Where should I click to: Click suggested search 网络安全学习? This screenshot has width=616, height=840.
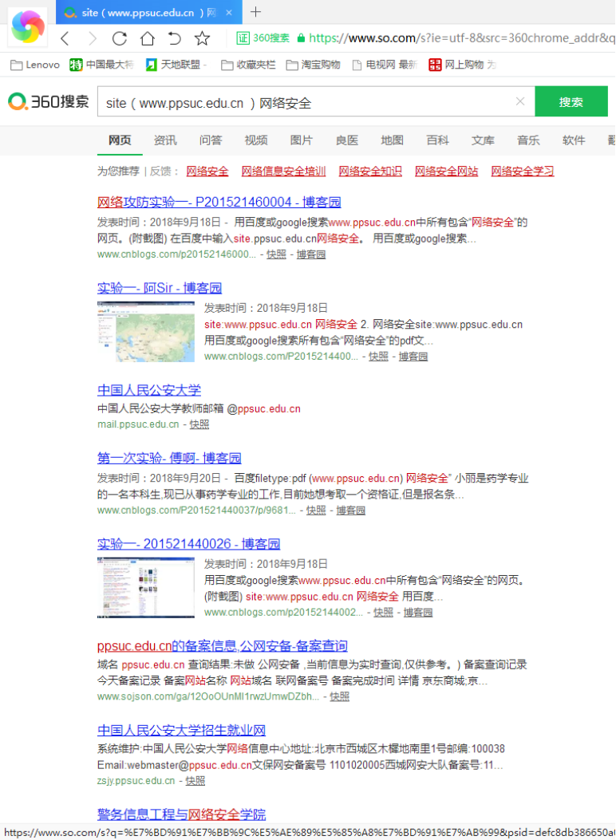coord(523,172)
